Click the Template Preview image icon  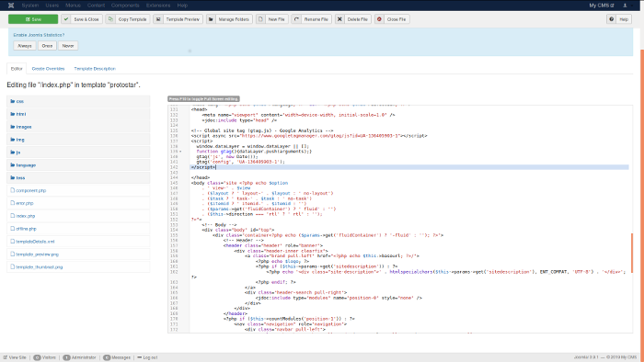(x=158, y=19)
